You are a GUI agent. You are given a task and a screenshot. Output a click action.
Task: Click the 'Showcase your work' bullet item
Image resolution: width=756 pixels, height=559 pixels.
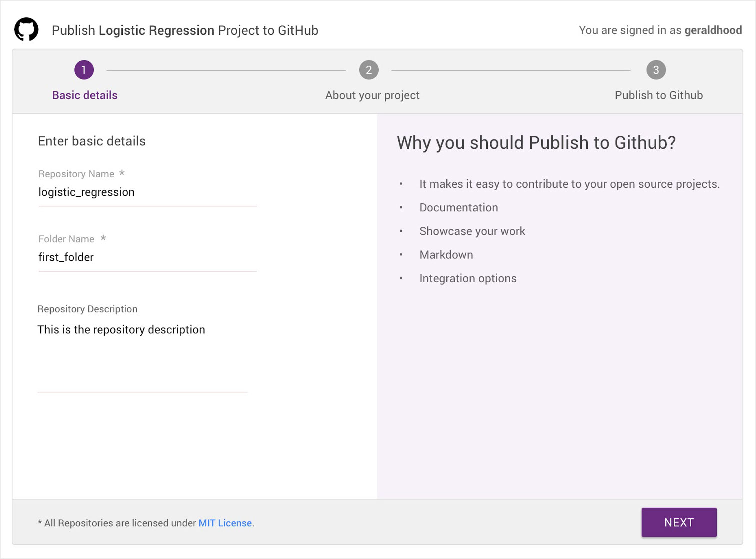click(472, 231)
